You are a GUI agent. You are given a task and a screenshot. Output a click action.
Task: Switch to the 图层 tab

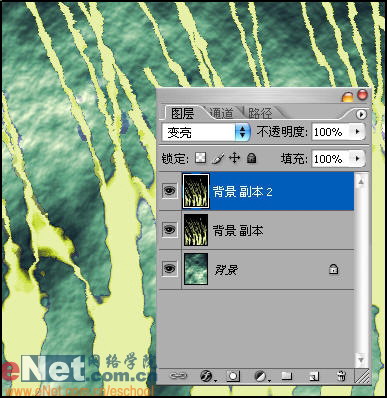point(182,113)
